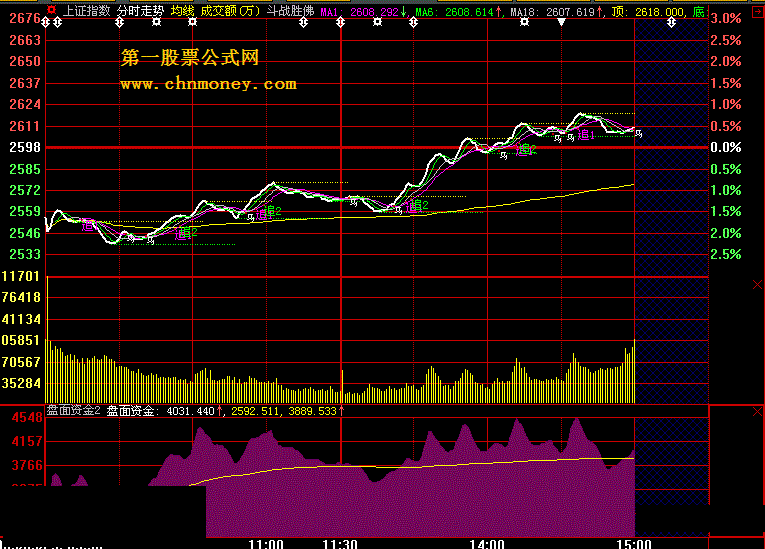Click the MA18 value 2607.619
Screen dimensions: 765x549
[570, 12]
